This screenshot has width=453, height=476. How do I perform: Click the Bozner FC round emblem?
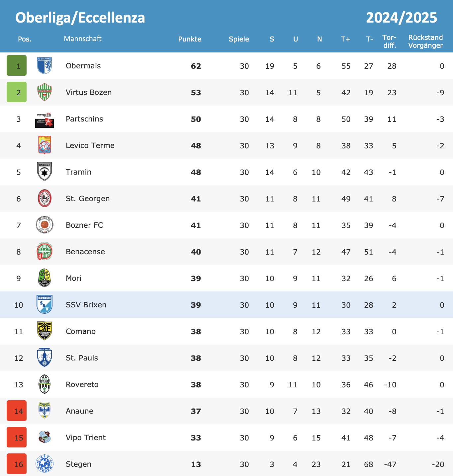(x=45, y=225)
